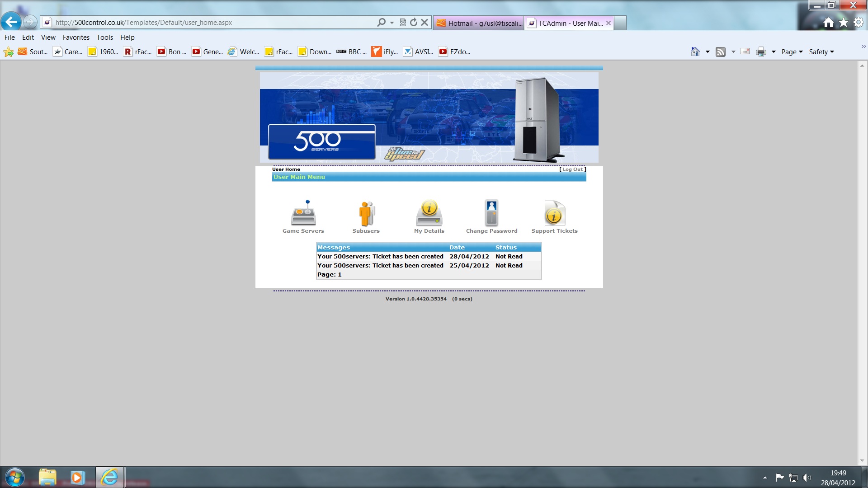Switch to the Hotmail tab
The height and width of the screenshot is (488, 868).
click(x=479, y=23)
